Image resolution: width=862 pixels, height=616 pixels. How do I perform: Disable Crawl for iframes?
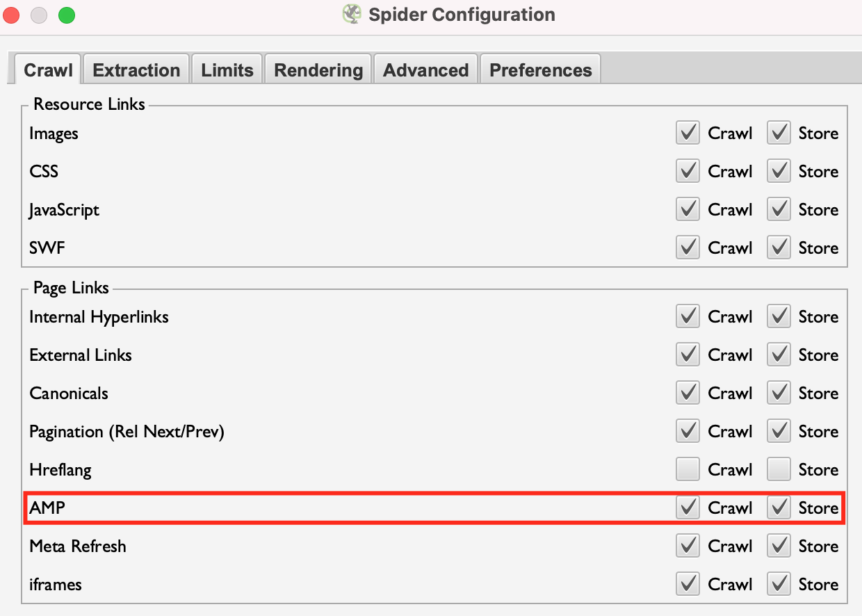coord(688,584)
